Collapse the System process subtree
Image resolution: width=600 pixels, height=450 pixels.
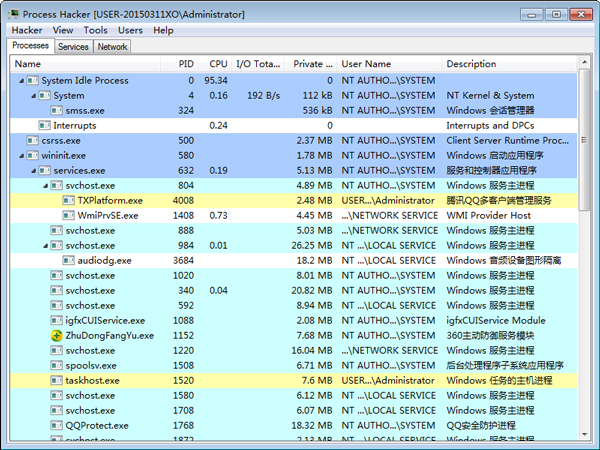[34, 96]
